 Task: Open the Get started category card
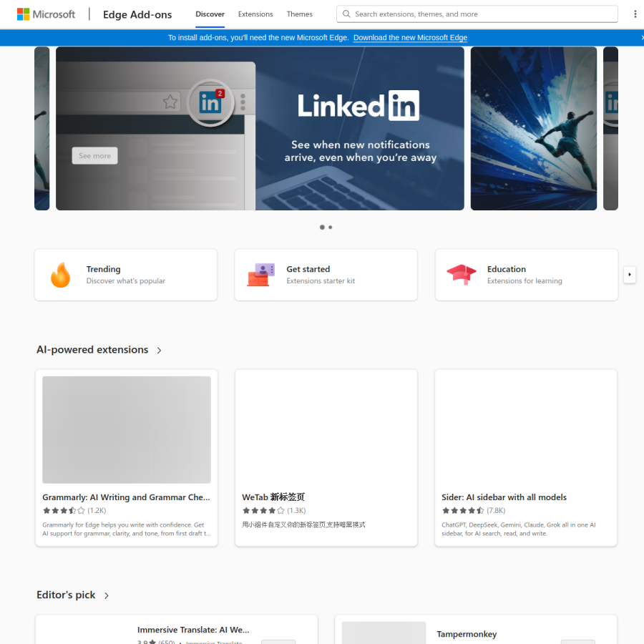tap(326, 275)
